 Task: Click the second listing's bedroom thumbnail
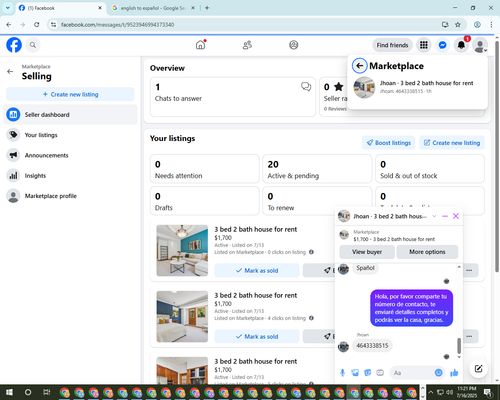tap(182, 316)
